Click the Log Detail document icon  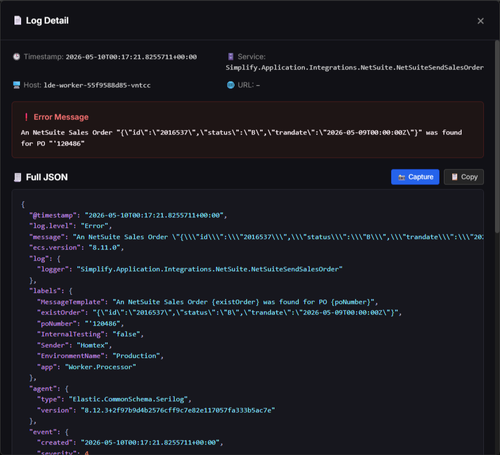(18, 21)
